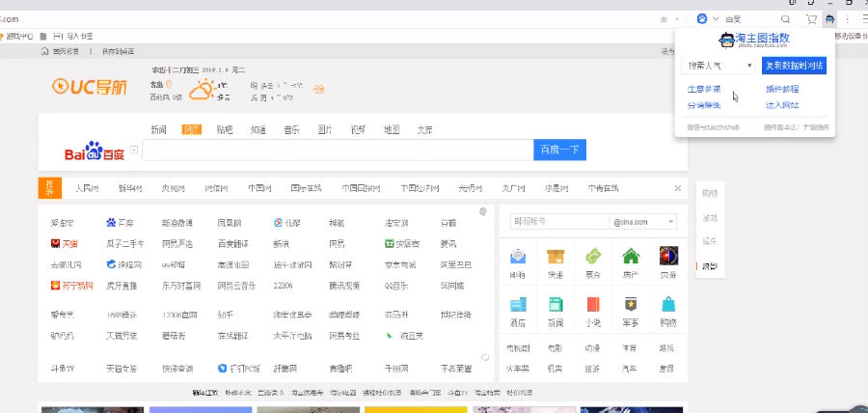
Task: Open the 分销精选 link in popup
Action: 704,105
